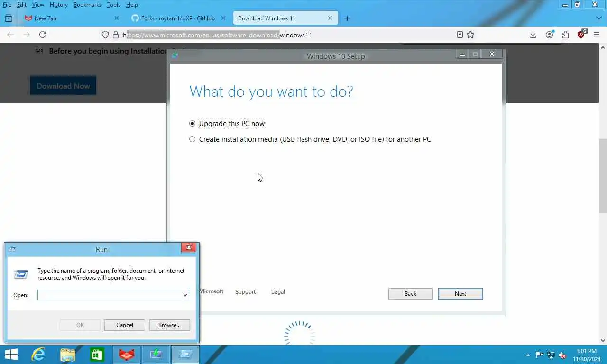Toggle reader view icon in address bar
This screenshot has width=607, height=364.
[460, 35]
